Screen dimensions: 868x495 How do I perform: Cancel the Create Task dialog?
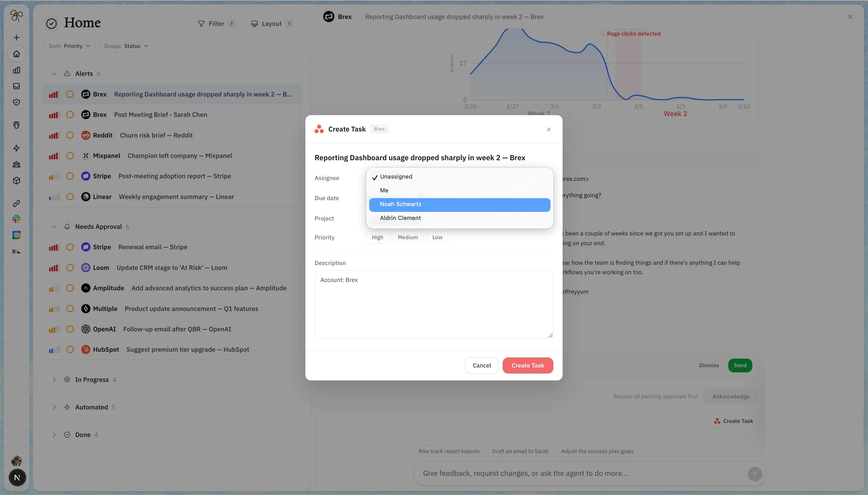pyautogui.click(x=482, y=366)
